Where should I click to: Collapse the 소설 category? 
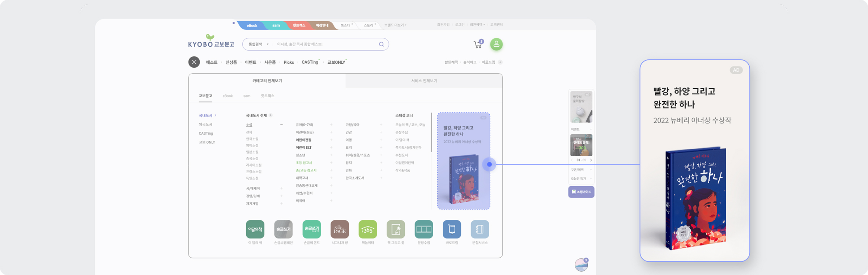point(281,125)
